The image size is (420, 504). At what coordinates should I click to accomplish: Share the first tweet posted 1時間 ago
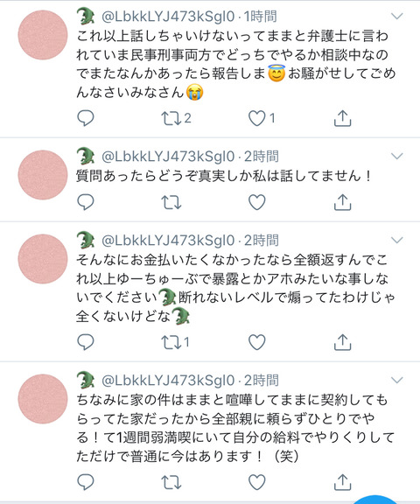(342, 118)
